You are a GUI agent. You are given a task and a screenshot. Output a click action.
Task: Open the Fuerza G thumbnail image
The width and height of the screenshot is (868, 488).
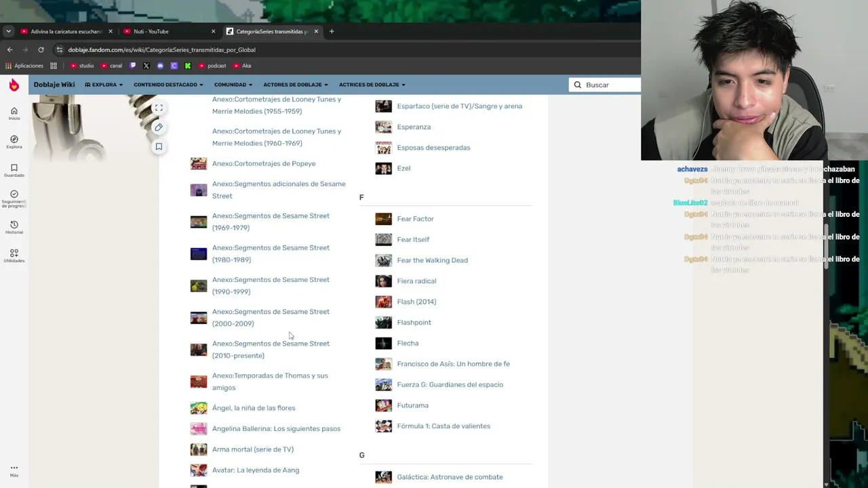coord(384,384)
